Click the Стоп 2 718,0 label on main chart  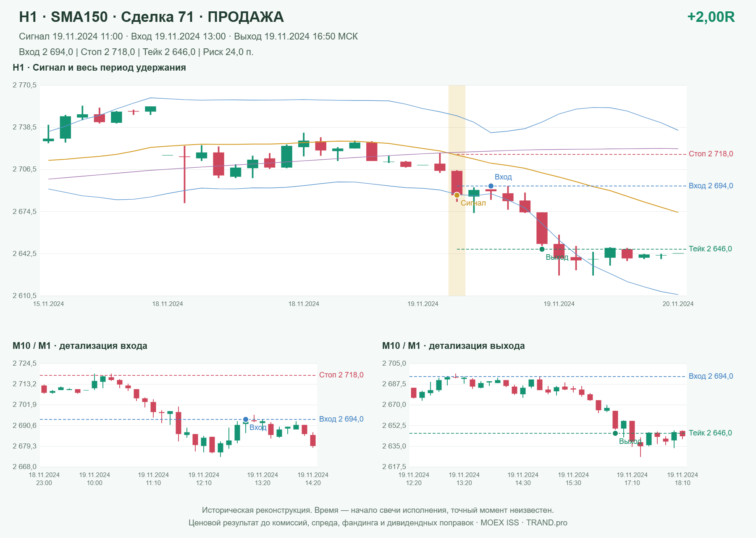[x=711, y=154]
